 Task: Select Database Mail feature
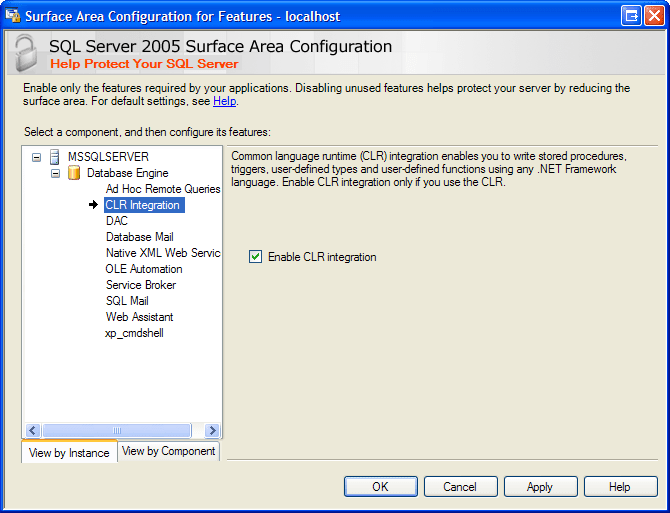[x=139, y=237]
